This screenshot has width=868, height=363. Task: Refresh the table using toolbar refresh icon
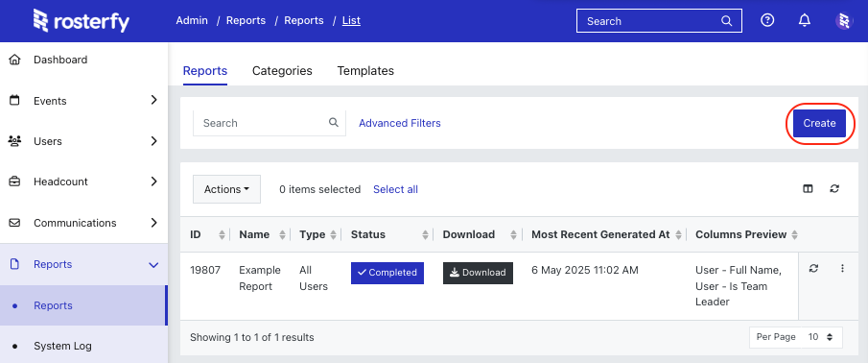click(834, 189)
